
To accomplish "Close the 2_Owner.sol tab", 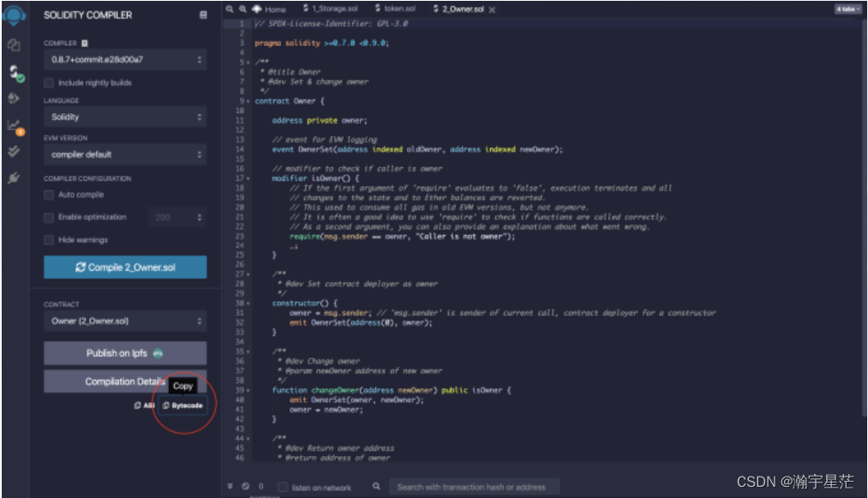I will point(492,9).
